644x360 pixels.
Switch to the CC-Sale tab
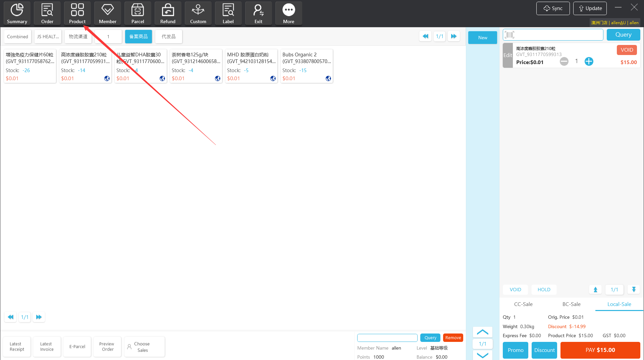(523, 304)
